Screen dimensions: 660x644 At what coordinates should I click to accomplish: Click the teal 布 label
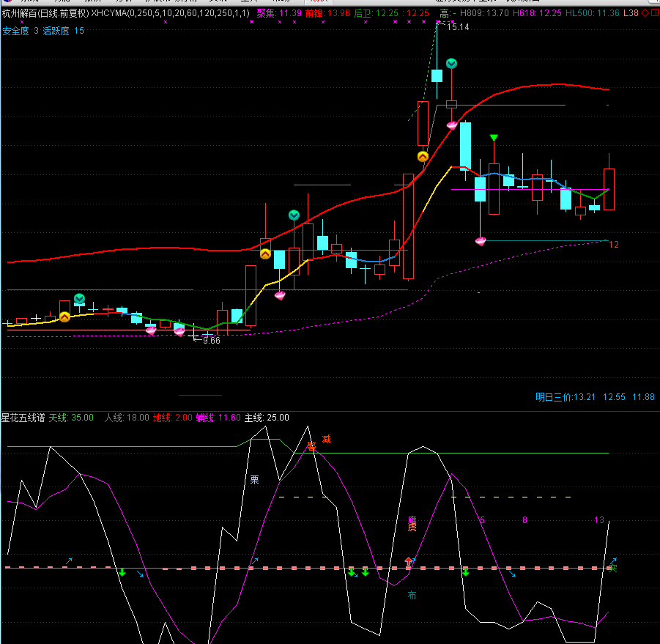(412, 595)
